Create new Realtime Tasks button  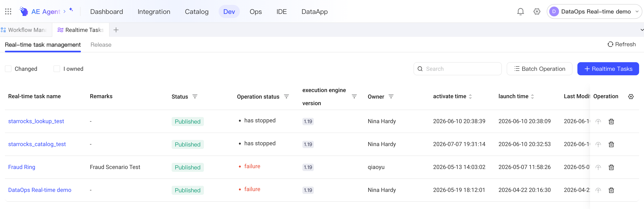coord(608,69)
